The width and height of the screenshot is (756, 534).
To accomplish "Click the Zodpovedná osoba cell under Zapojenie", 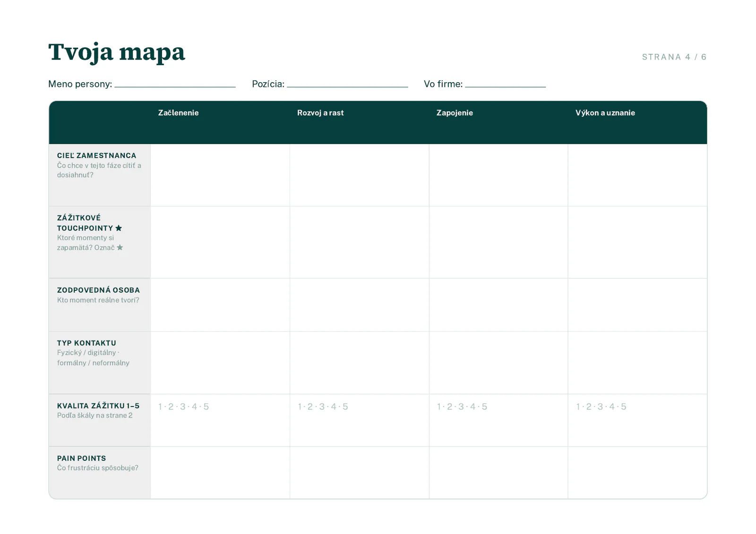I will (498, 305).
